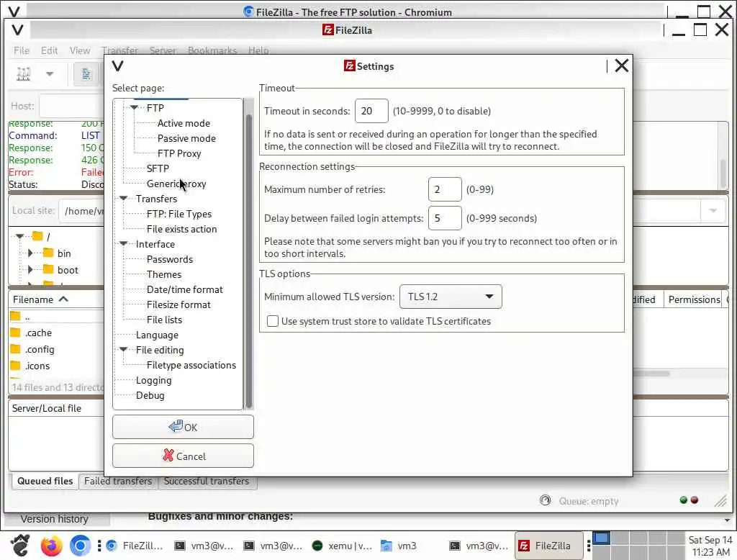
Task: Switch to first workspace in pager
Action: 601,538
